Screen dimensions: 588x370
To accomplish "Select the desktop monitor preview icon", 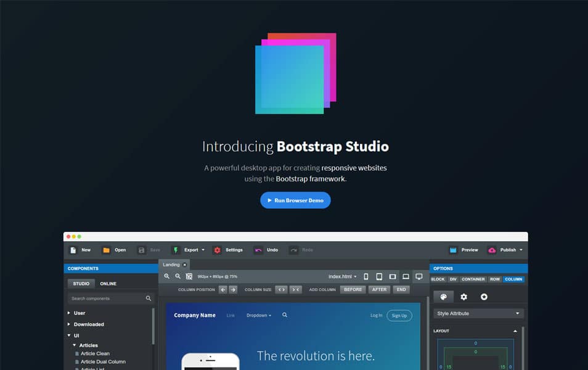I will click(419, 276).
